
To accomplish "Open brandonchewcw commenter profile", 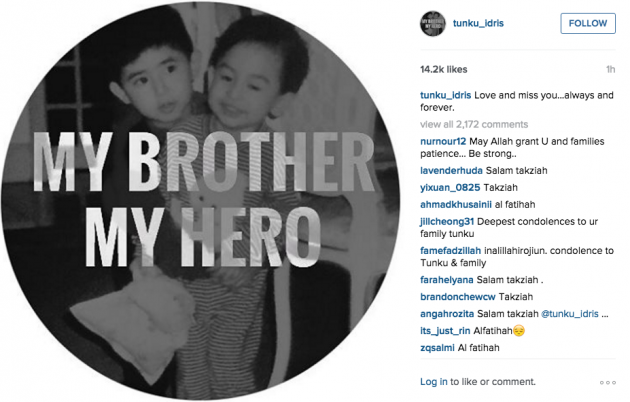I will point(458,297).
